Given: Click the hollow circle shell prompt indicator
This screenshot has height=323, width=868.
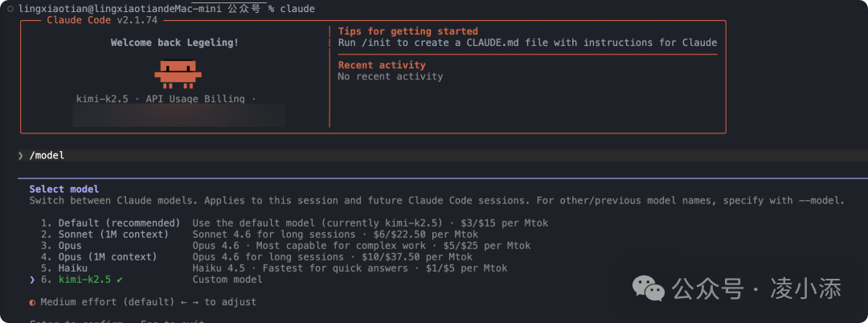Looking at the screenshot, I should (9, 8).
